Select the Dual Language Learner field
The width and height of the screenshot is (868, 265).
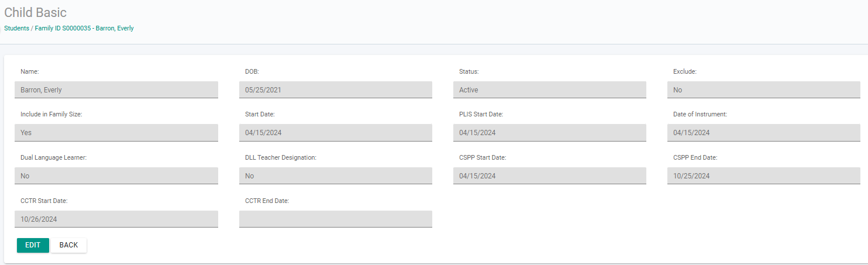(116, 176)
